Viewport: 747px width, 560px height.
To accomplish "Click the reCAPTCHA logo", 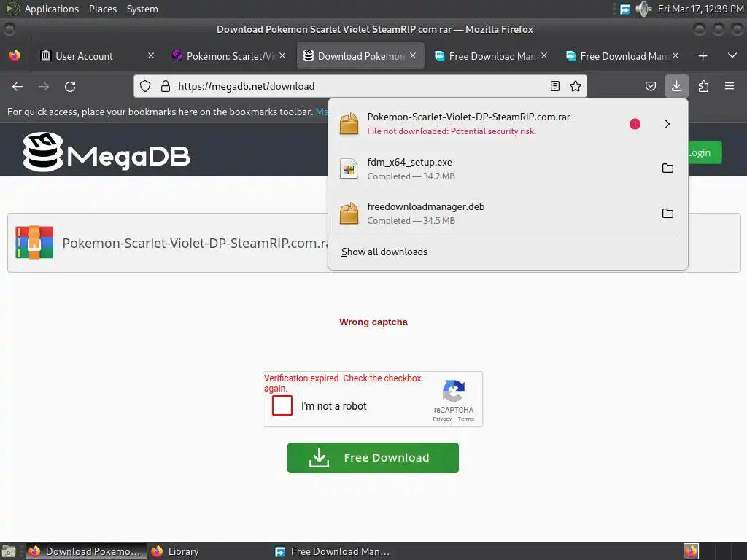I will pyautogui.click(x=454, y=391).
